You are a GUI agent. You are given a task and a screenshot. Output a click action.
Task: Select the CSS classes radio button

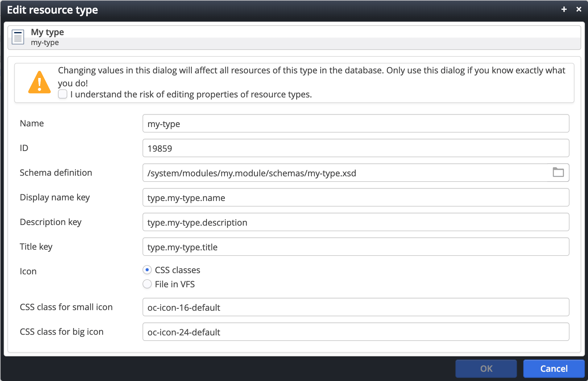147,270
